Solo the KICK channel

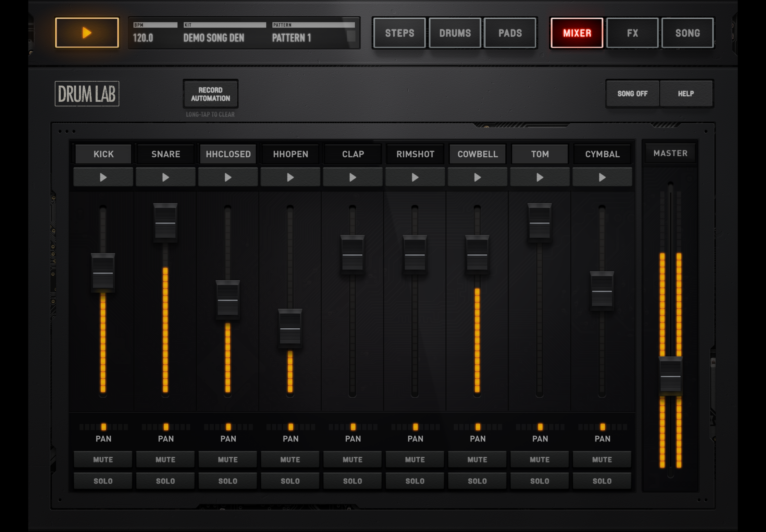[x=103, y=481]
